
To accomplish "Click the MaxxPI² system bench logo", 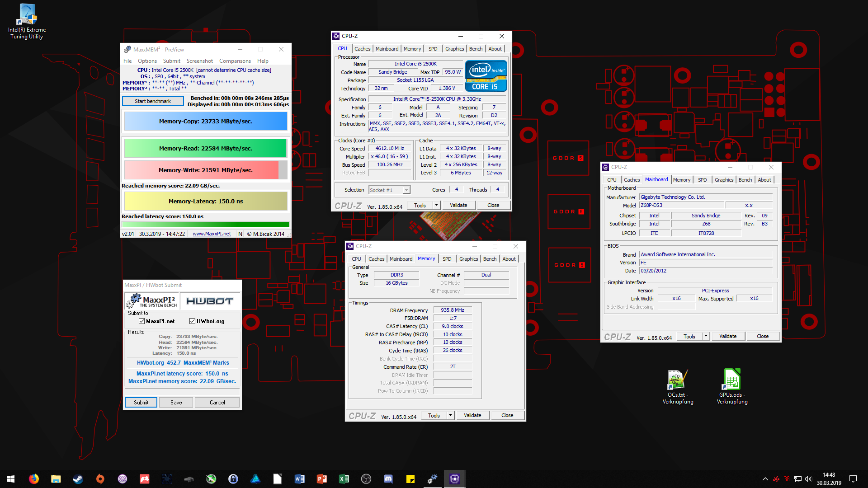I will (152, 301).
